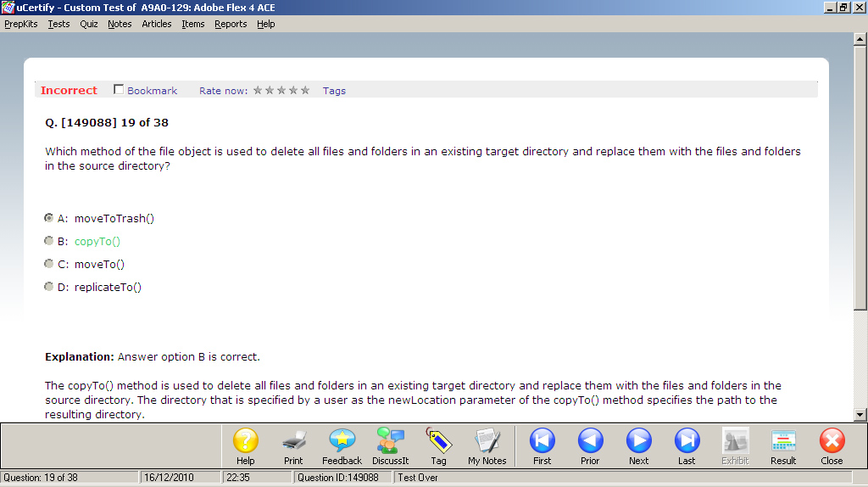Go to the Prior question

tap(590, 441)
